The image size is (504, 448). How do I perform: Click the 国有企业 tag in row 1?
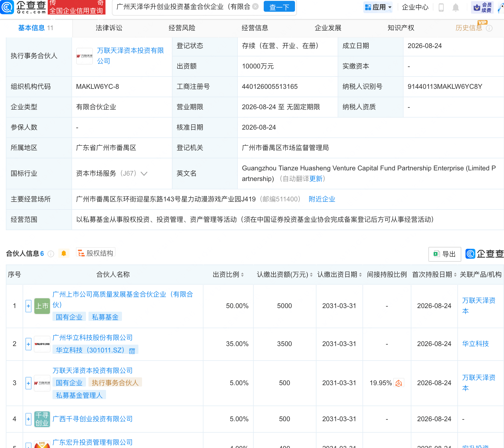(69, 317)
